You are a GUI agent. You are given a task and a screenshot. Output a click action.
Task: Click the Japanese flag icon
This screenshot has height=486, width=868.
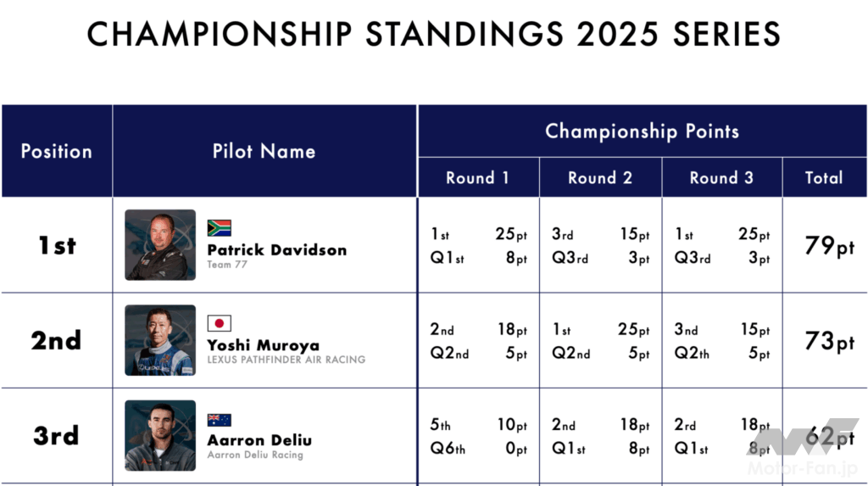pyautogui.click(x=220, y=323)
